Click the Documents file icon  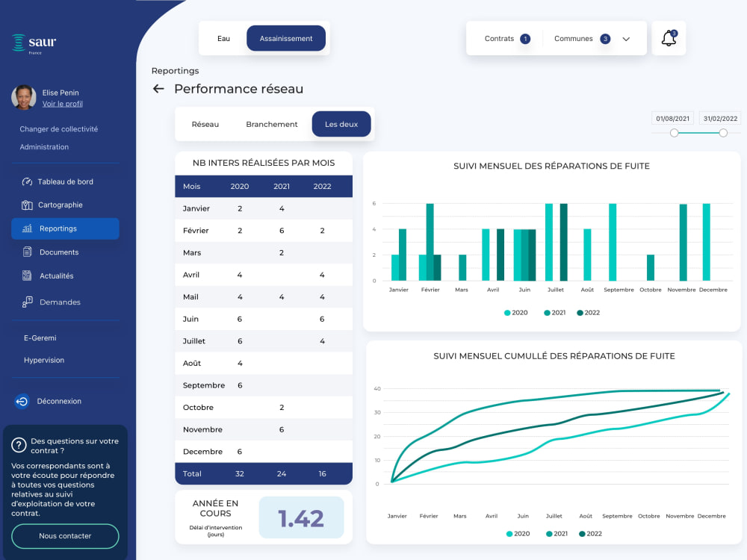click(27, 252)
